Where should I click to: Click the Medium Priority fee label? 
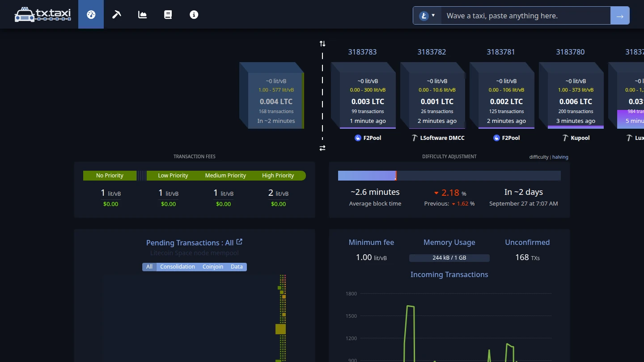coord(225,176)
